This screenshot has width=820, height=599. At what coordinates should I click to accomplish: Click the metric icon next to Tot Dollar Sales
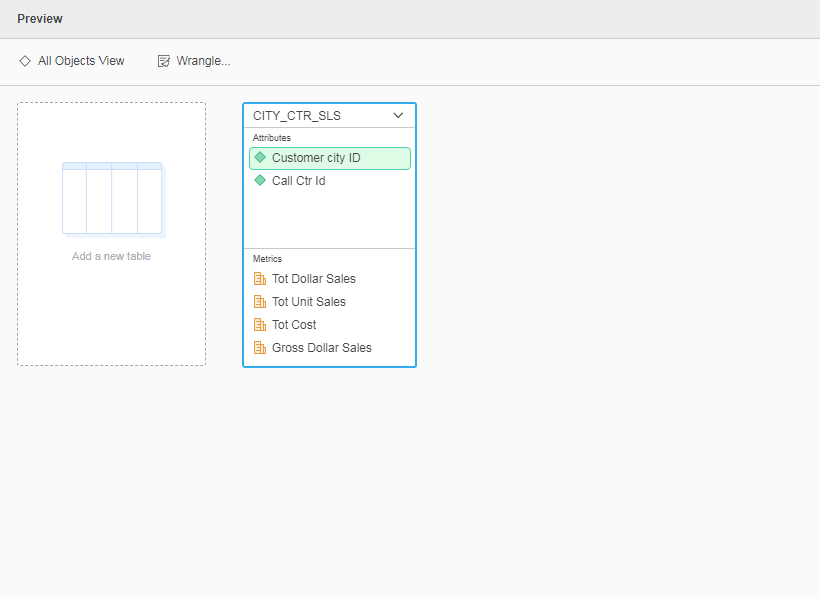260,278
